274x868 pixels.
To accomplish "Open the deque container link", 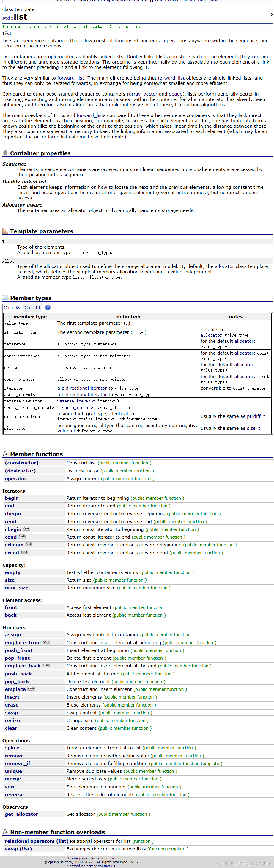I will tap(176, 94).
